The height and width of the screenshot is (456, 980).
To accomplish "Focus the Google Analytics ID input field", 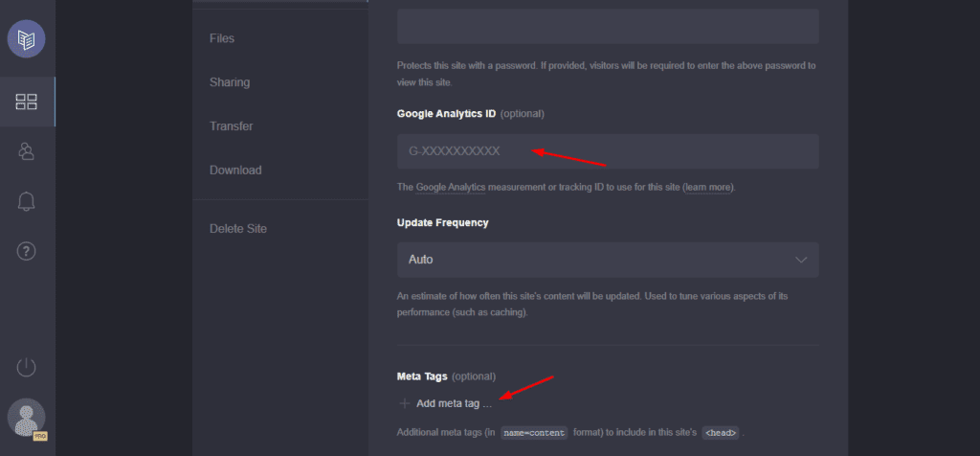I will coord(608,151).
